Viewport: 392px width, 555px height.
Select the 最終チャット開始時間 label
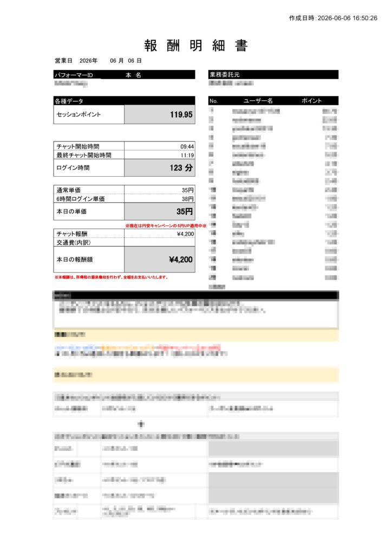pos(84,155)
